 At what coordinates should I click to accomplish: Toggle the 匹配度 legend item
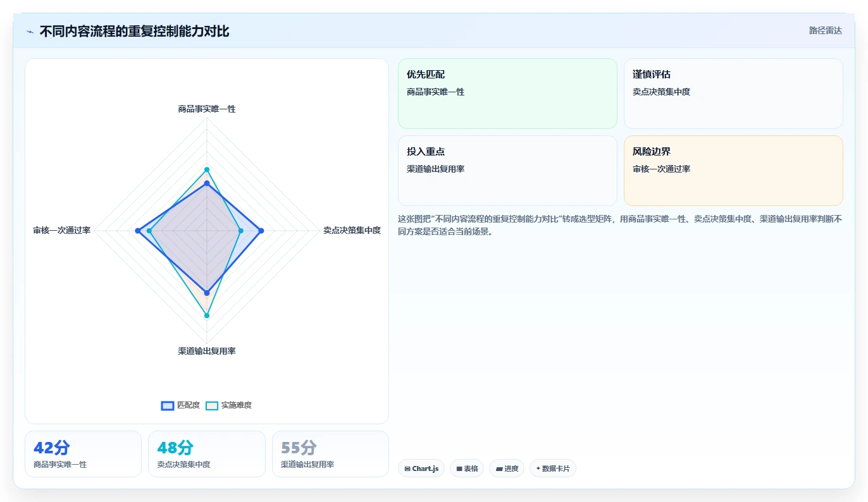tap(181, 405)
